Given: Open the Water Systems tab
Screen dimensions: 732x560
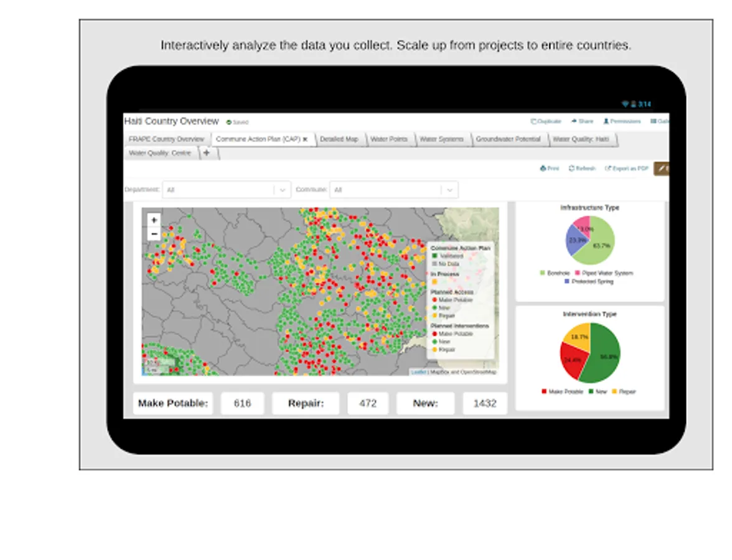Looking at the screenshot, I should click(x=442, y=139).
